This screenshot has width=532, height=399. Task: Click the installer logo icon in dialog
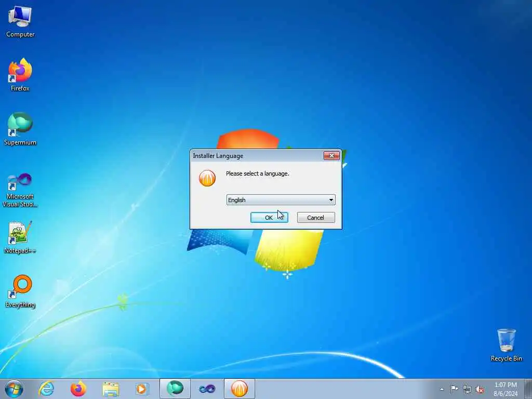coord(207,178)
